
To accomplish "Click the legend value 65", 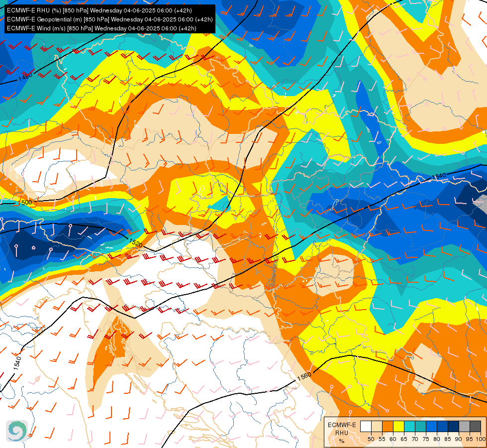I will point(404,439).
